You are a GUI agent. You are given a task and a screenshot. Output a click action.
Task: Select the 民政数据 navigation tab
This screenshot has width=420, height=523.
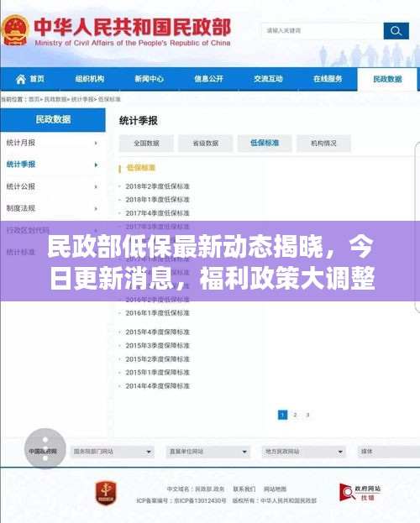[387, 80]
